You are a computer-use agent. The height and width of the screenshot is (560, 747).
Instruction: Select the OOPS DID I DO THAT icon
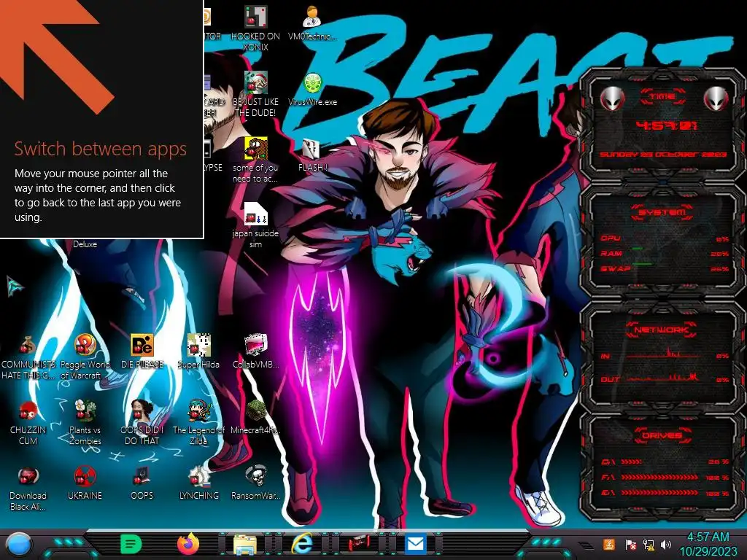[142, 423]
